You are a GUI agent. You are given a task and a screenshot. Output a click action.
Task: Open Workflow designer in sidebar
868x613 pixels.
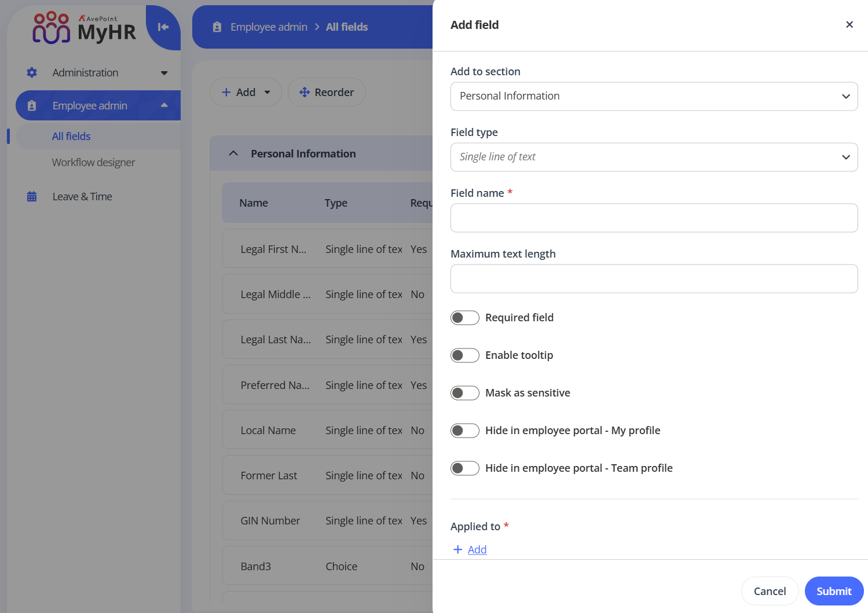(x=93, y=162)
